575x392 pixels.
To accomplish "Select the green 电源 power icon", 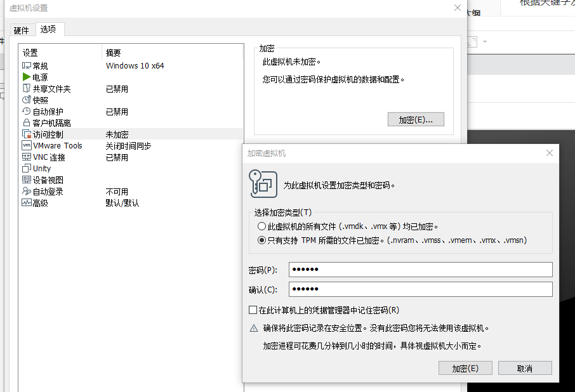I will point(27,77).
